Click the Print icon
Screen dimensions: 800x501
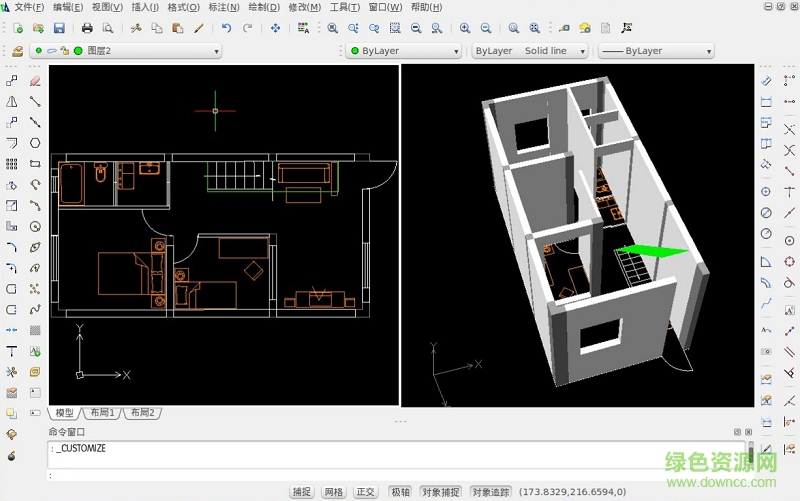(87, 28)
